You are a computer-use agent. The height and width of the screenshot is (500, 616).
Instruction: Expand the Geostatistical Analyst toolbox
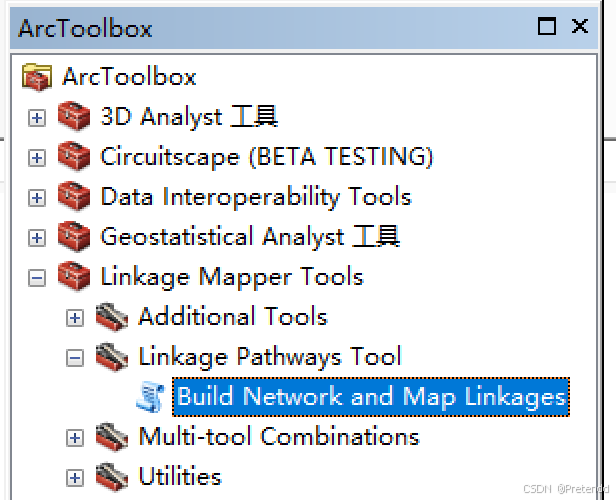(37, 238)
